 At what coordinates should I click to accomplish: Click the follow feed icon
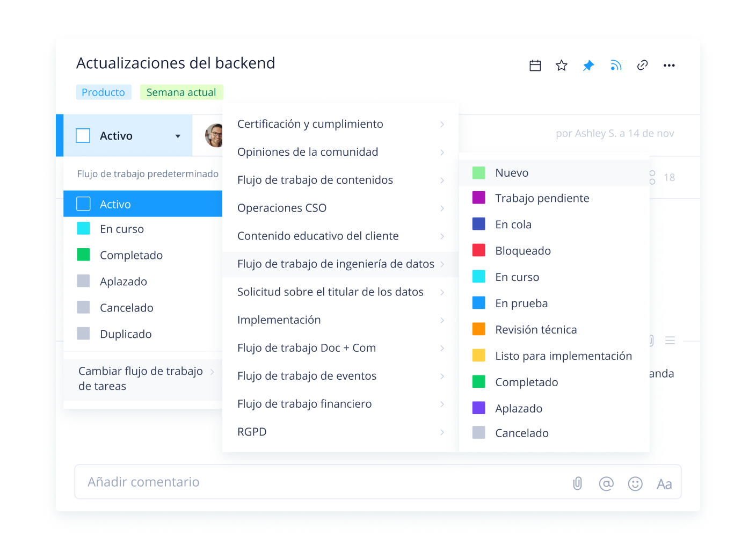point(616,66)
